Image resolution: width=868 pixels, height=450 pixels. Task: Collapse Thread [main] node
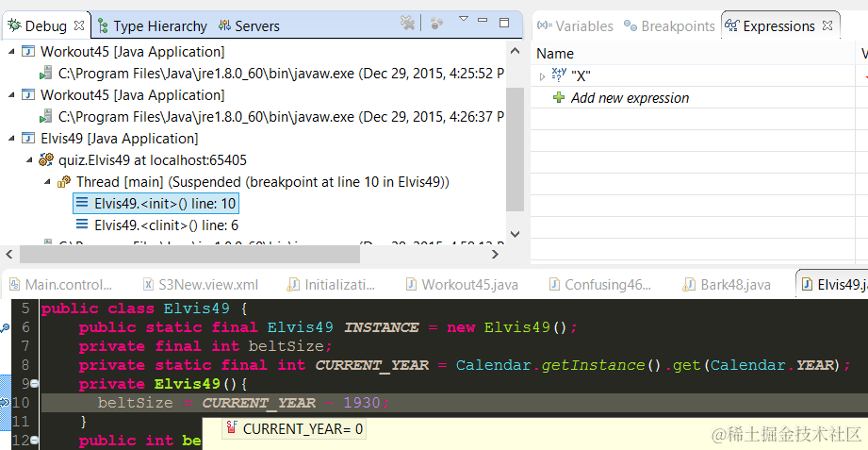[x=48, y=182]
